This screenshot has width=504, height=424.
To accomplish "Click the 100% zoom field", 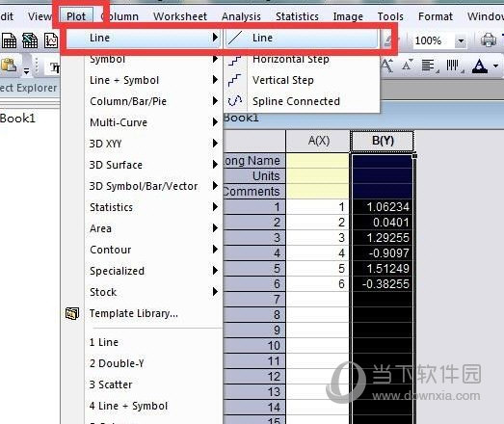I will [434, 40].
